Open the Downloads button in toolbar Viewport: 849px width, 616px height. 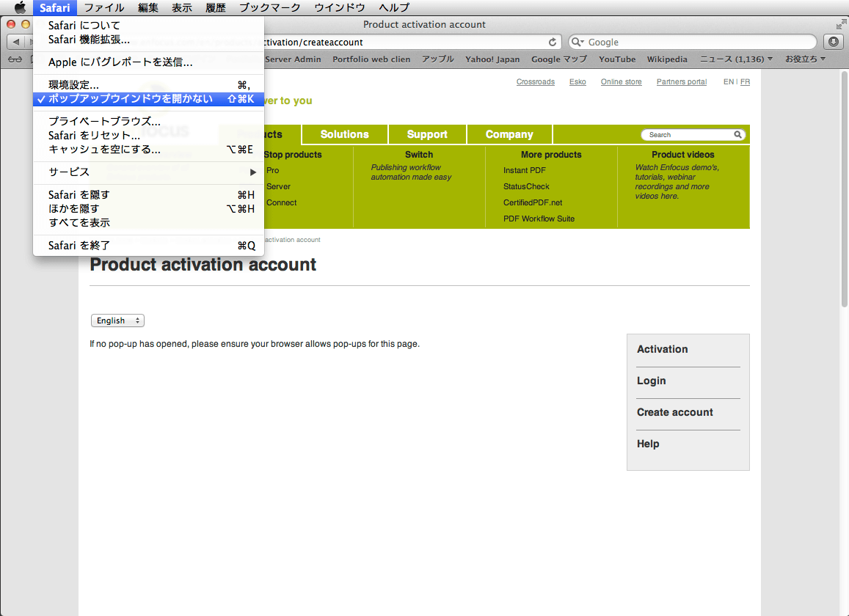[833, 42]
